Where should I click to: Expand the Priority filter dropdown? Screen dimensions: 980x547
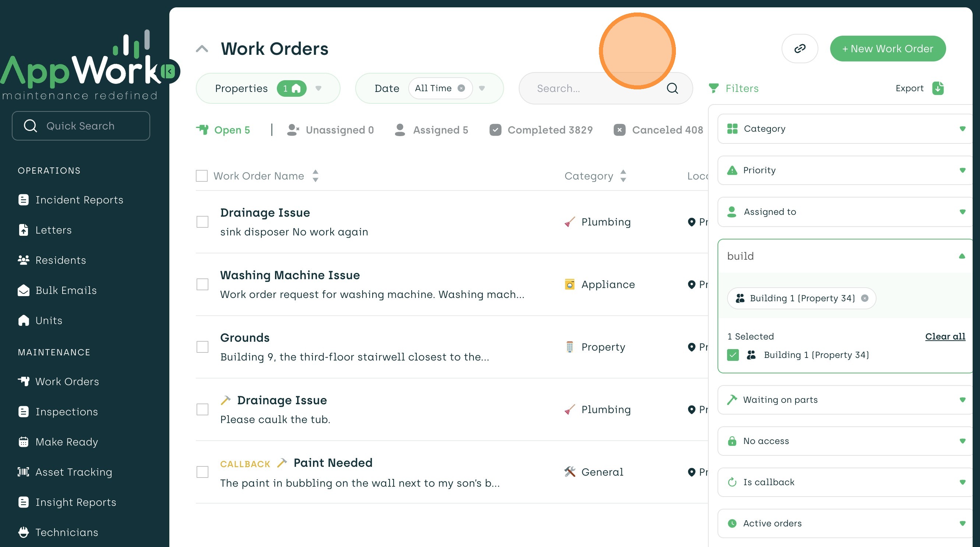(962, 170)
